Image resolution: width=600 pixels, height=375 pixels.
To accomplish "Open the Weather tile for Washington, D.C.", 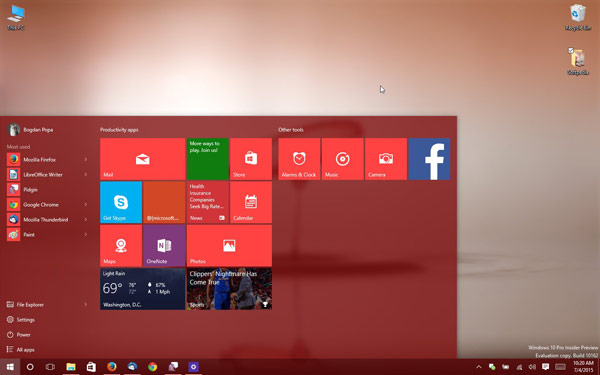I will point(142,289).
